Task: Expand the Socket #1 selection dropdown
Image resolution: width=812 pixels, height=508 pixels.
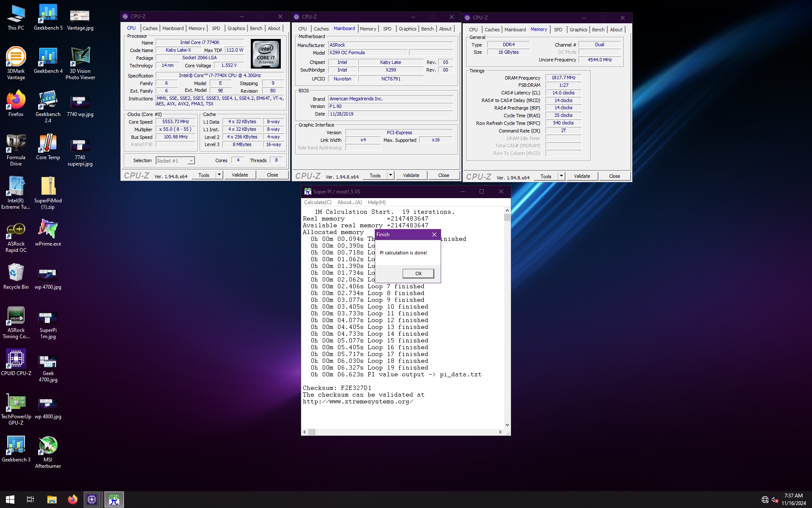Action: coord(191,161)
